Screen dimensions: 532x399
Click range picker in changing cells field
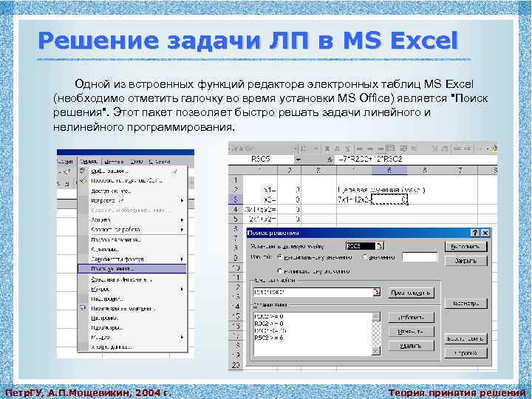pos(377,292)
